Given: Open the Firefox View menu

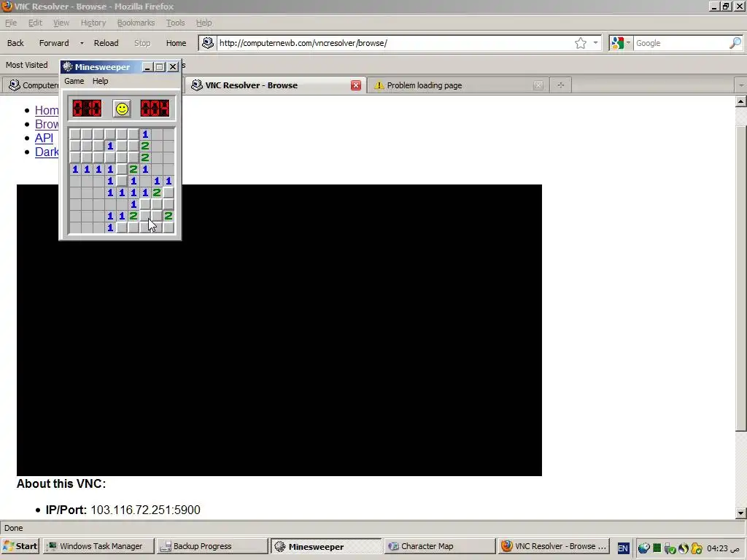Looking at the screenshot, I should point(61,23).
